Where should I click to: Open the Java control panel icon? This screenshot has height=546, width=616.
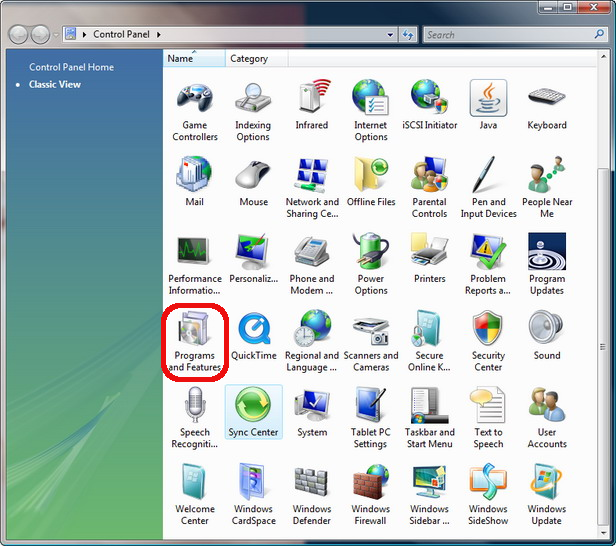[488, 98]
